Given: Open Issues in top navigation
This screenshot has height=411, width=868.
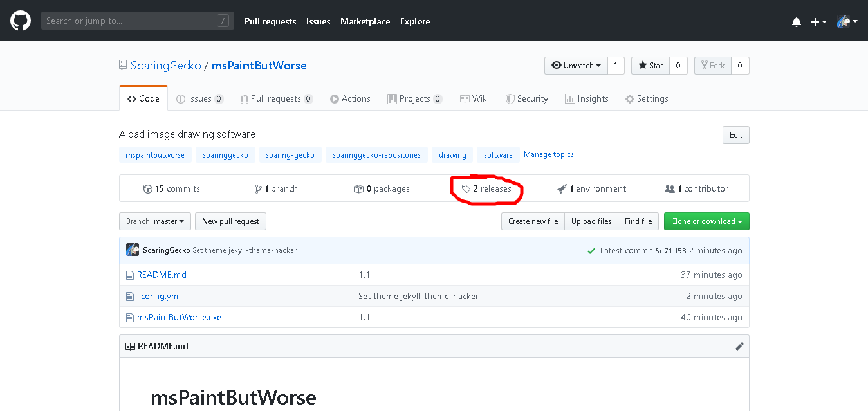Looking at the screenshot, I should (318, 21).
